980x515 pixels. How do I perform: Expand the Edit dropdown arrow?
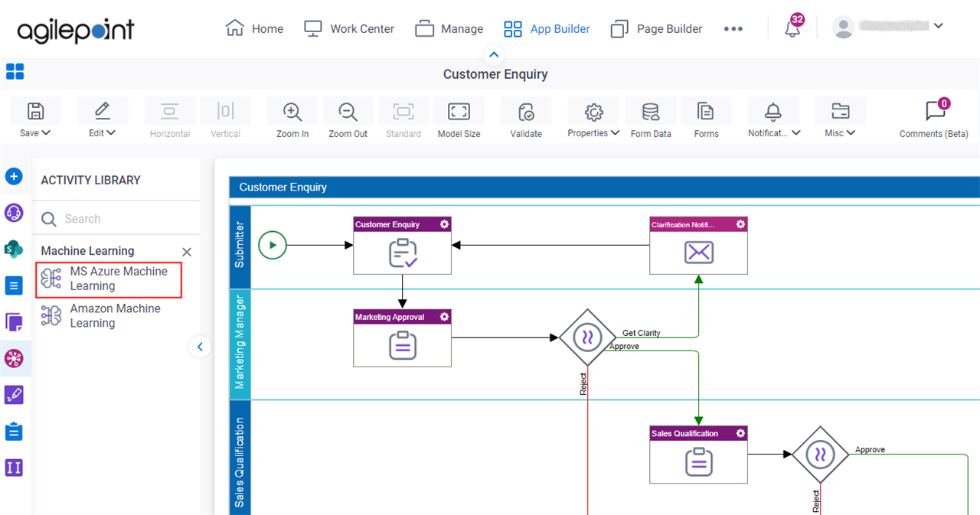pos(112,133)
